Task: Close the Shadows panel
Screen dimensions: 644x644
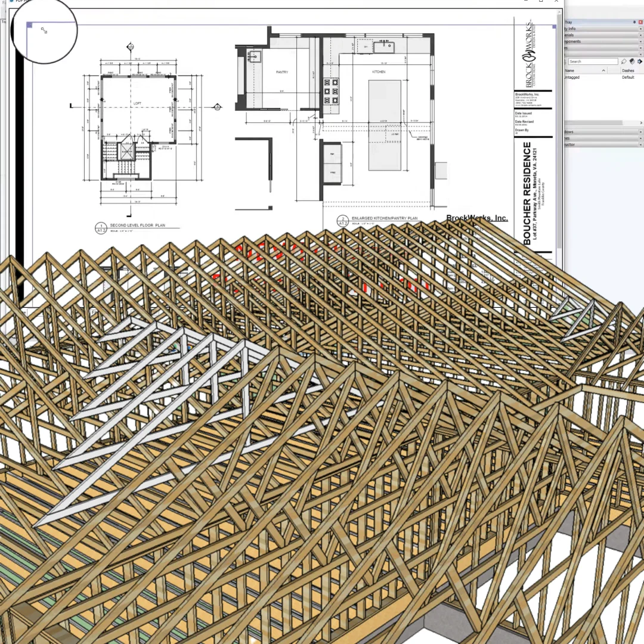Action: [x=640, y=132]
